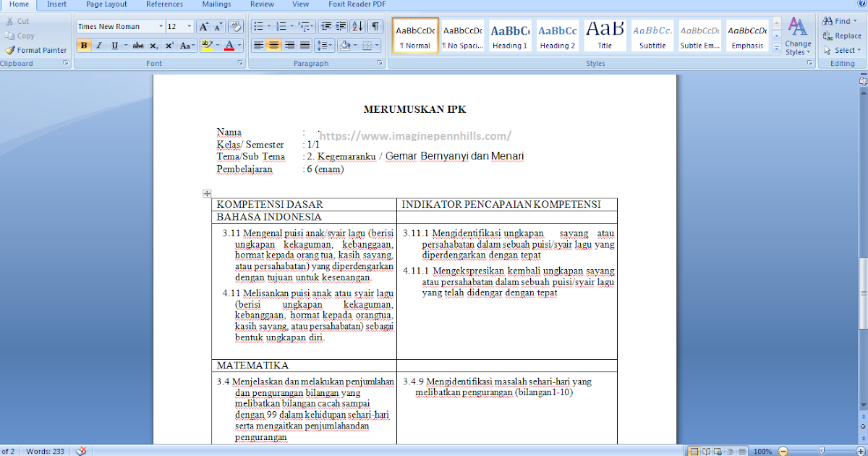Apply the Subtitle style

click(x=652, y=37)
